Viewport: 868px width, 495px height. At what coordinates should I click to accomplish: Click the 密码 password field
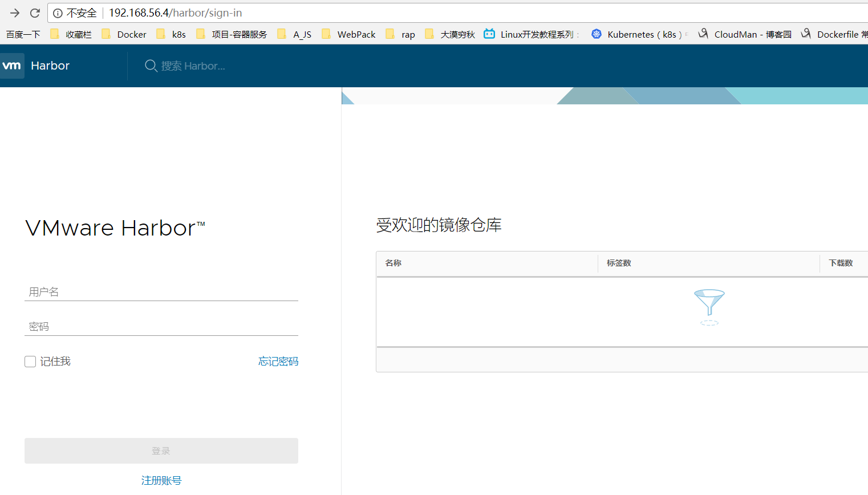pos(161,327)
